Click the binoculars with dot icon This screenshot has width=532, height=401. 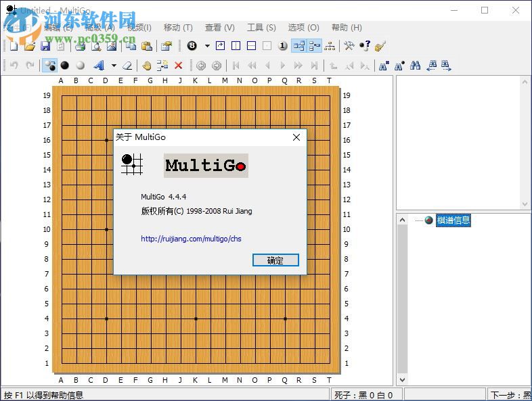(x=400, y=65)
